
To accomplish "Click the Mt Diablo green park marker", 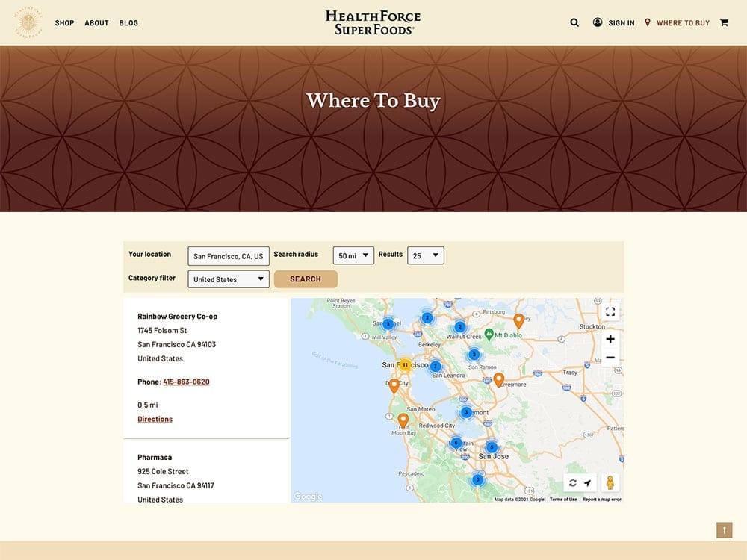I will click(489, 335).
